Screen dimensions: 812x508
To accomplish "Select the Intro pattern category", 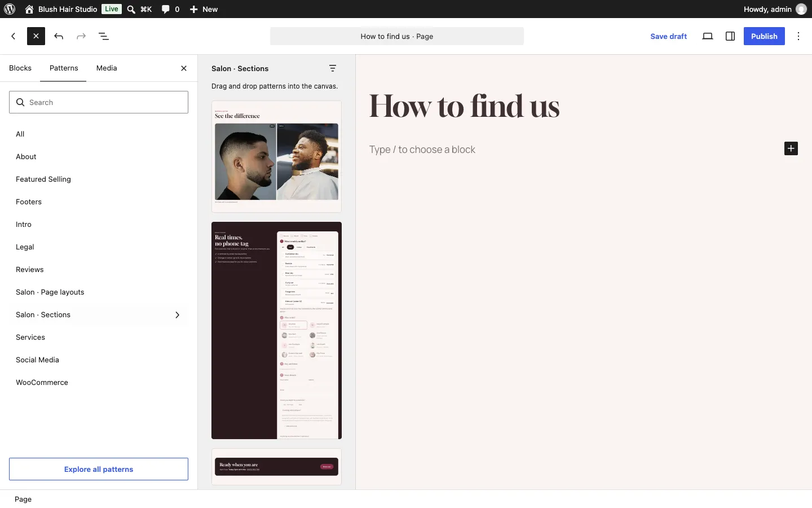I will point(99,224).
